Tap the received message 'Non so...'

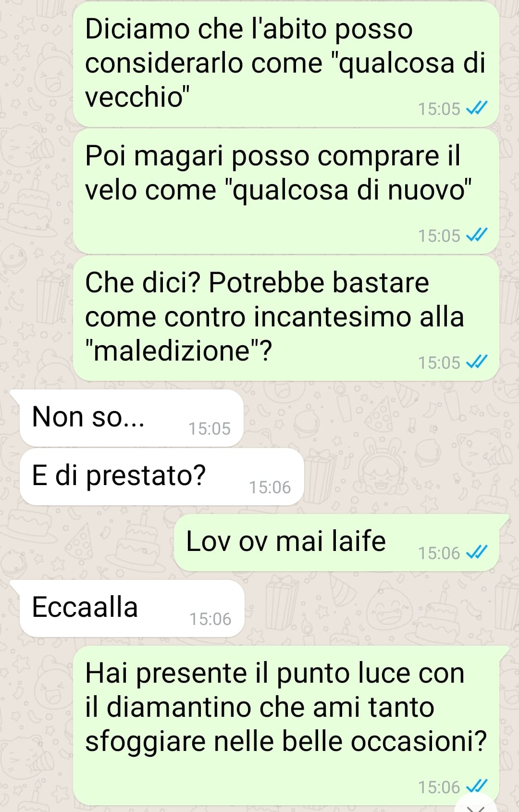(x=131, y=418)
